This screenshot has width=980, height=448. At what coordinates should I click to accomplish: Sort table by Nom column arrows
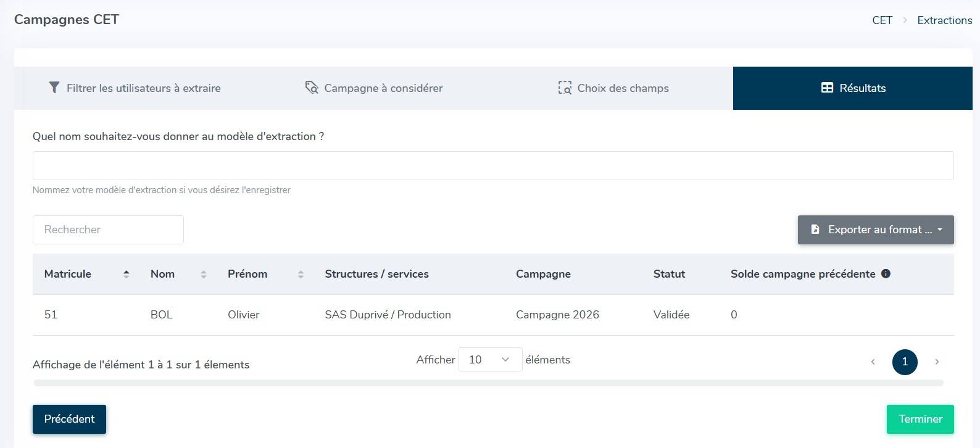point(204,274)
